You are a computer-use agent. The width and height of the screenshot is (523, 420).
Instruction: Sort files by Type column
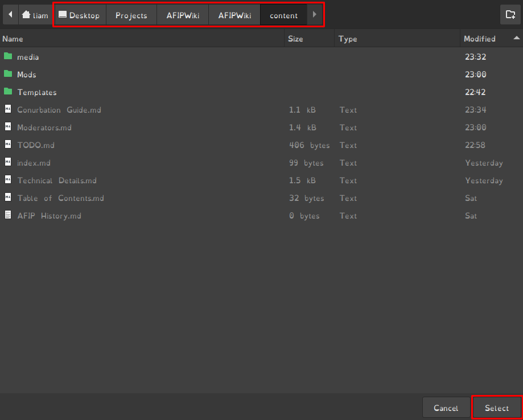(348, 39)
